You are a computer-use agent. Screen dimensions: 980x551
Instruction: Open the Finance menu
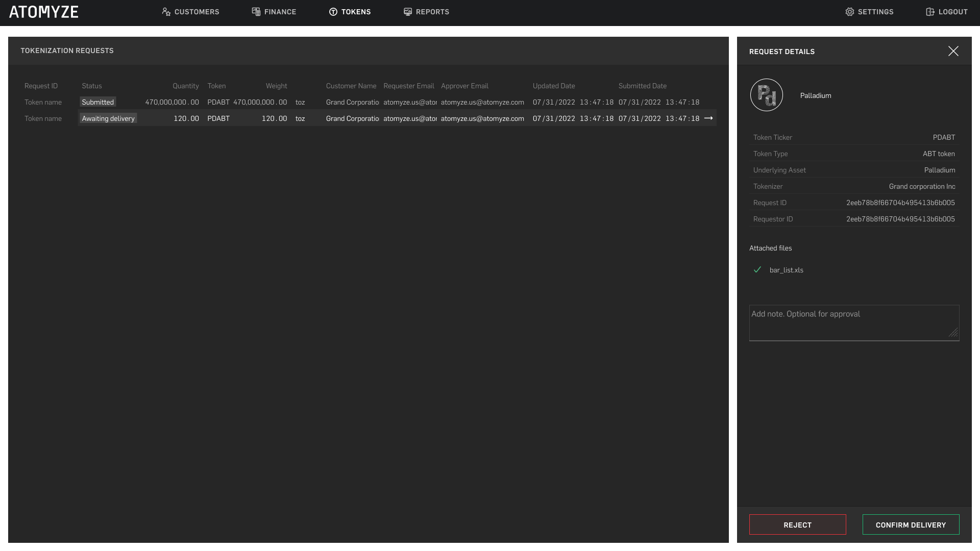[x=280, y=12]
